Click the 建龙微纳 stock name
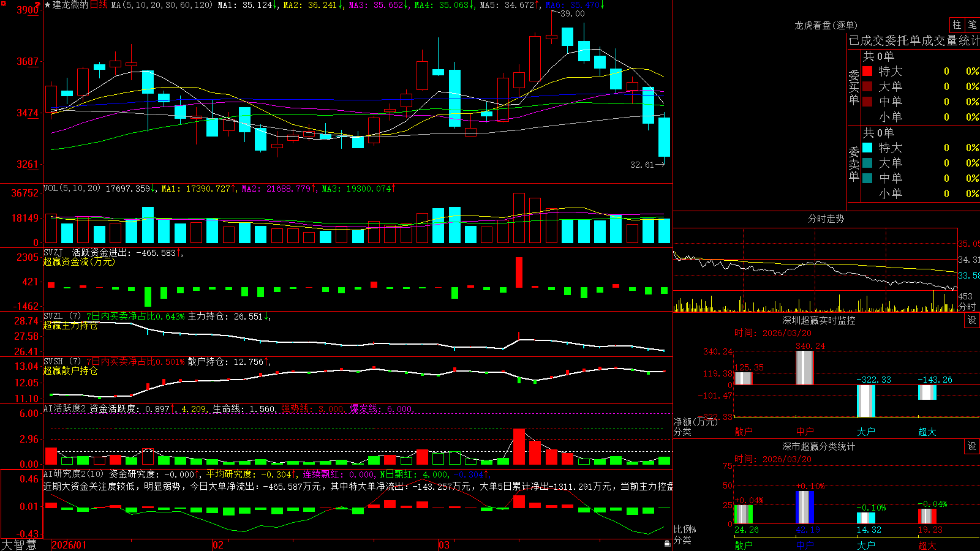Image resolution: width=980 pixels, height=551 pixels. pos(70,5)
